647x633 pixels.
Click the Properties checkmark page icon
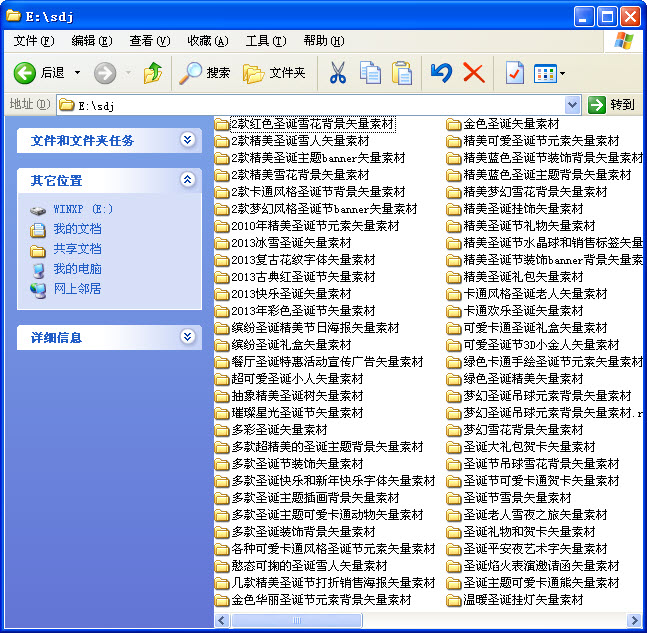click(x=515, y=73)
